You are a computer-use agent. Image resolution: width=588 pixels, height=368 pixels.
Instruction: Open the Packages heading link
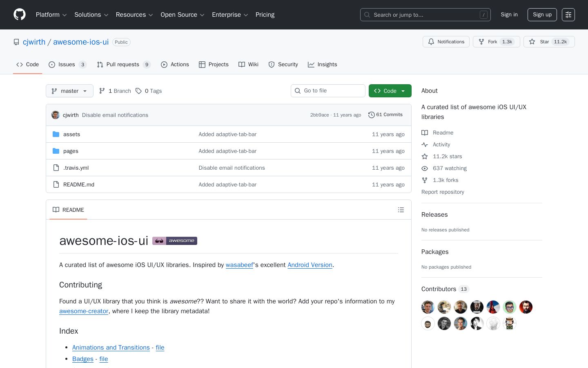435,252
